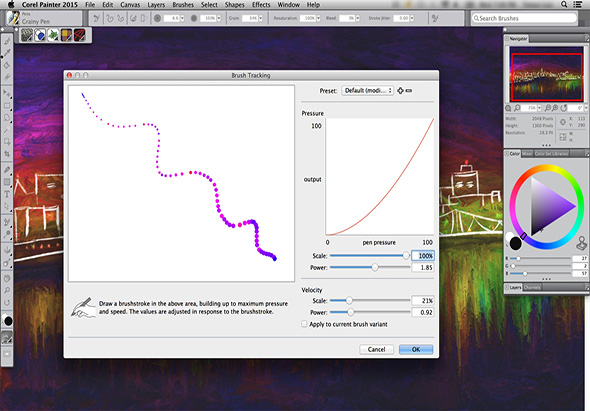Open the File menu
Screen dimensions: 590x411
click(x=90, y=5)
